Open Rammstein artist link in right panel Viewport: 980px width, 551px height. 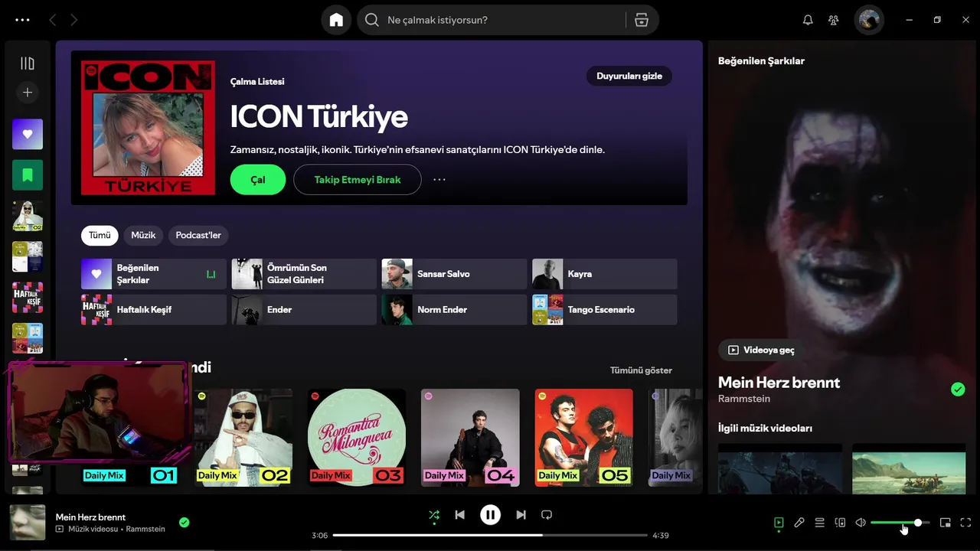744,399
